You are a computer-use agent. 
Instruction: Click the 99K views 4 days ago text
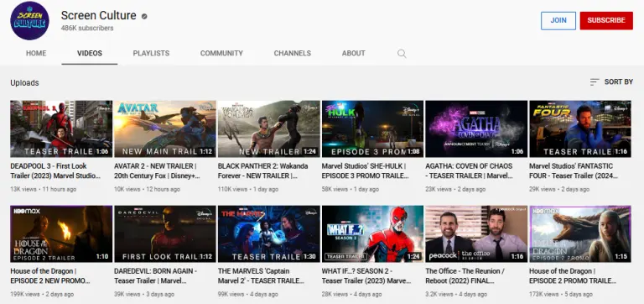pyautogui.click(x=248, y=294)
